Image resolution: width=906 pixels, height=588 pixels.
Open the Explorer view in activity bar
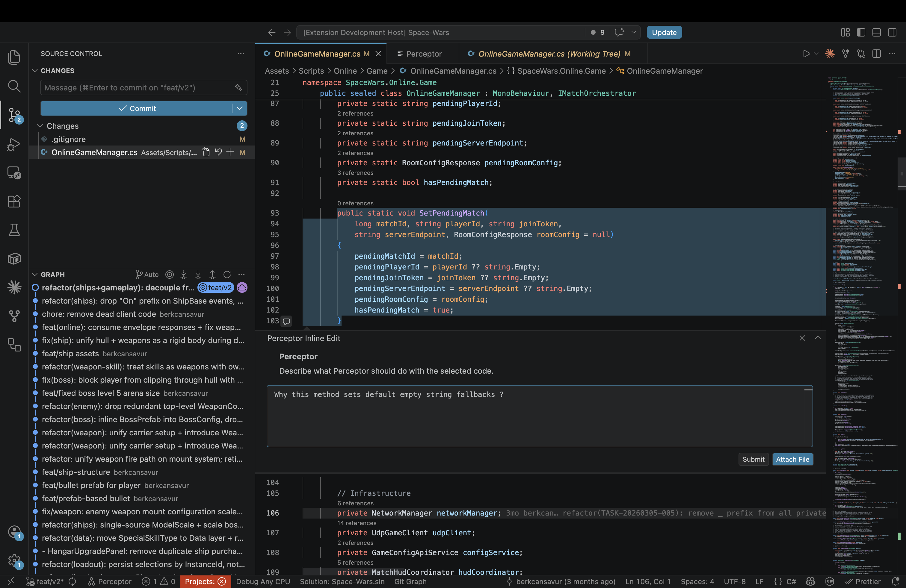[14, 57]
